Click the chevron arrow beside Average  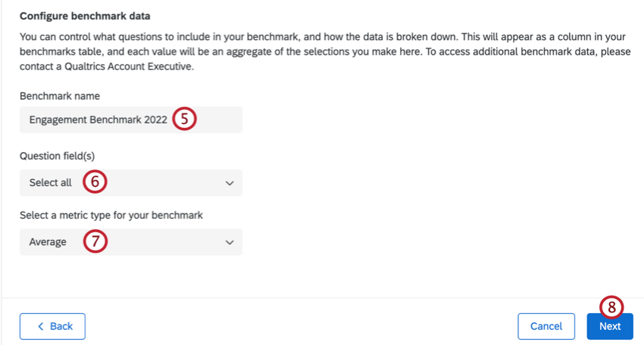pyautogui.click(x=230, y=242)
